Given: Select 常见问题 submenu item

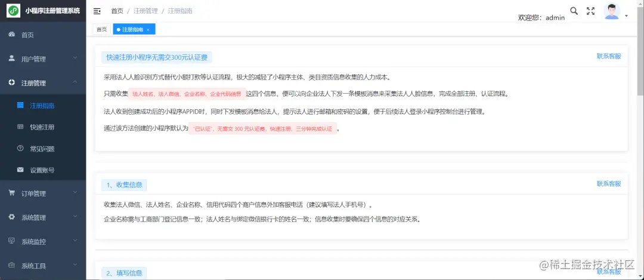Looking at the screenshot, I should pos(43,149).
